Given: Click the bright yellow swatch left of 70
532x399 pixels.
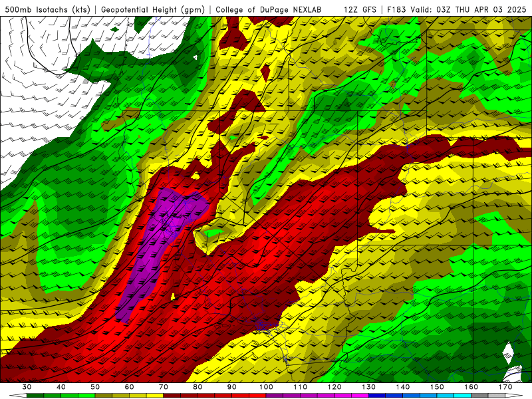Looking at the screenshot, I should pyautogui.click(x=155, y=396).
